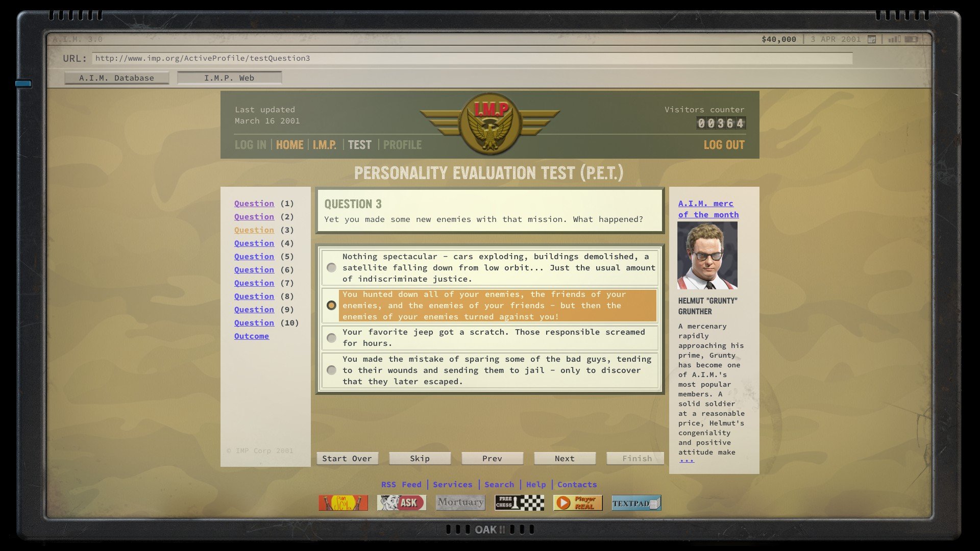Screen dimensions: 980x551
Task: Open the Search footer link
Action: [499, 485]
